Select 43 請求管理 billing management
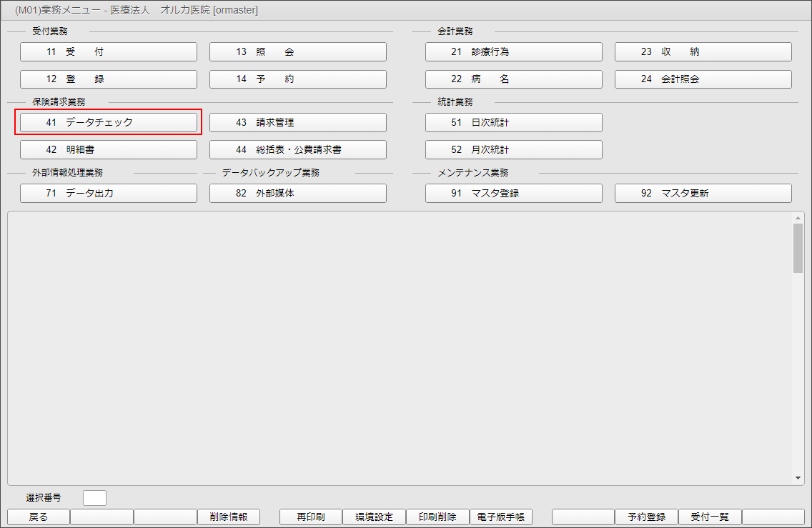 click(x=297, y=123)
